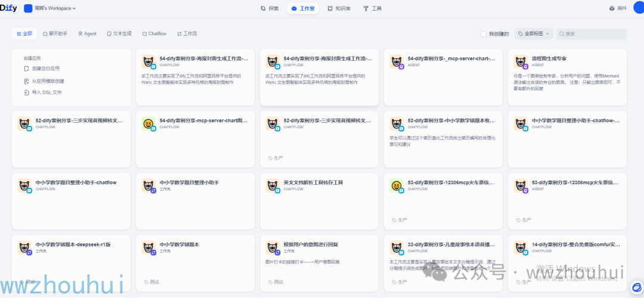Image resolution: width=644 pixels, height=298 pixels.
Task: Click the 生产 tag on the 52-dify 三步实现音视频转文 card
Action: click(275, 158)
